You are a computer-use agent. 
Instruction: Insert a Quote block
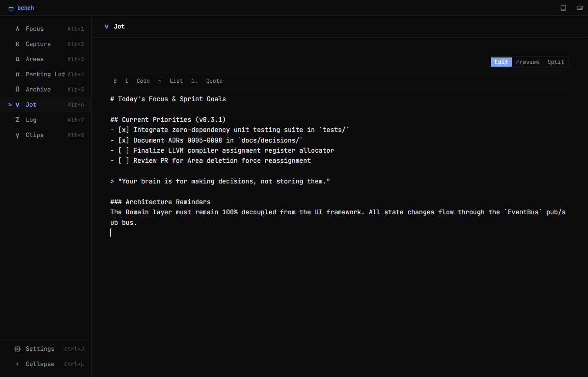pyautogui.click(x=215, y=81)
